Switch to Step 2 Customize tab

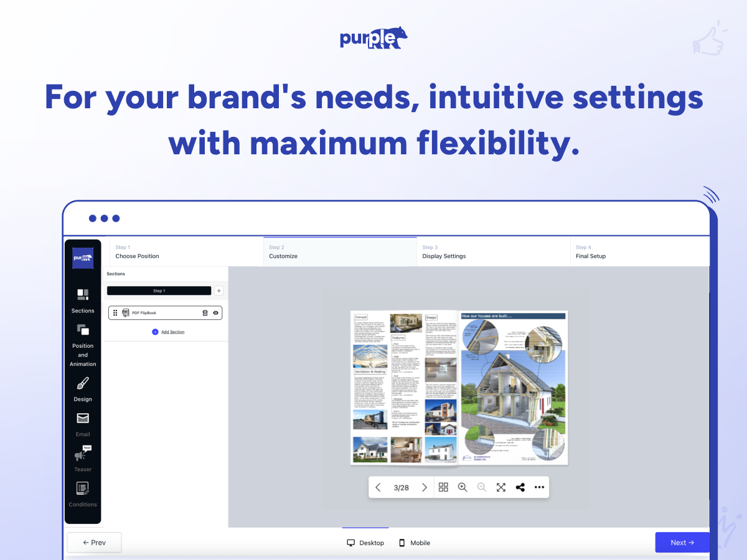coord(340,251)
